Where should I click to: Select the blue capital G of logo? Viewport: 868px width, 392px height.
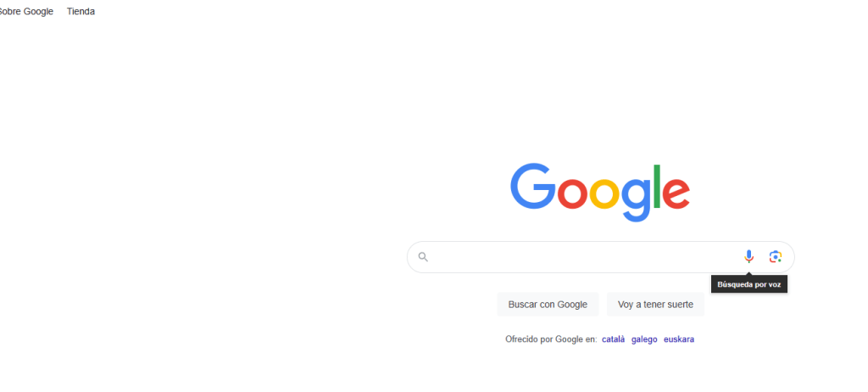[532, 186]
